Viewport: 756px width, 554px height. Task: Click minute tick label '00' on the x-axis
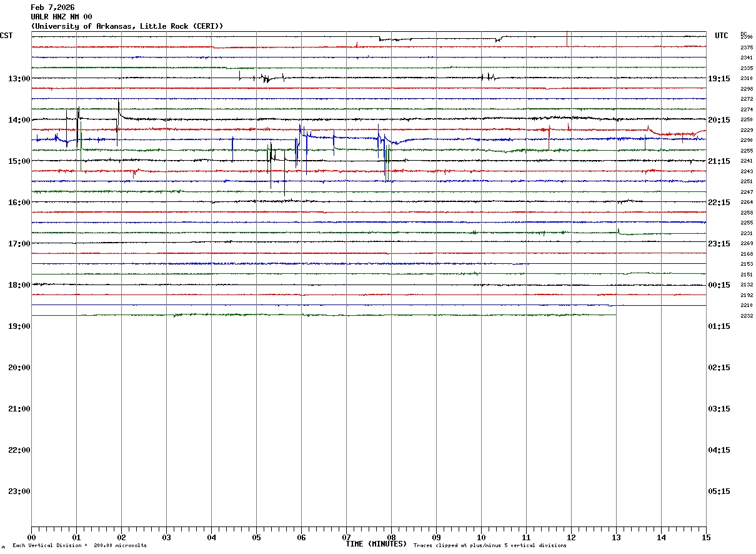(x=31, y=537)
